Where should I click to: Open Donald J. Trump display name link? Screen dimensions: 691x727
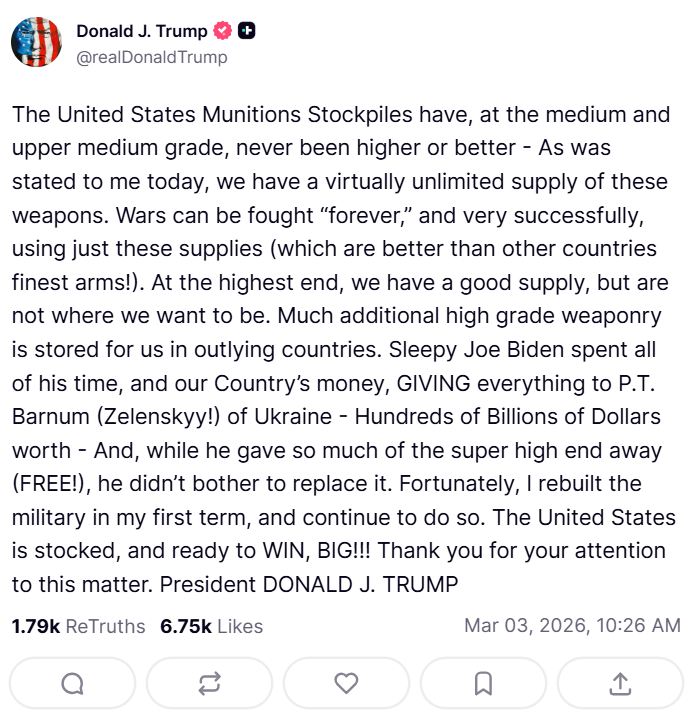pyautogui.click(x=142, y=31)
